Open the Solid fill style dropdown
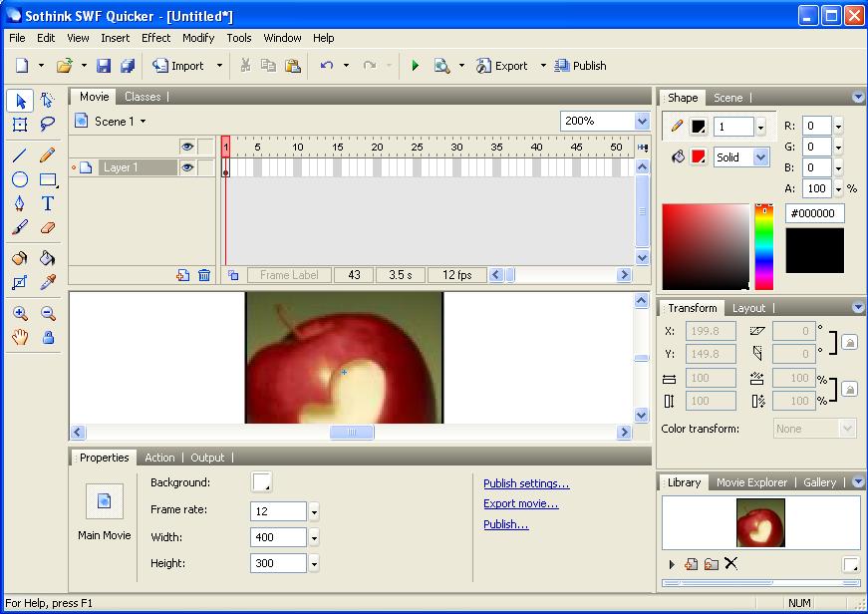 pos(761,157)
